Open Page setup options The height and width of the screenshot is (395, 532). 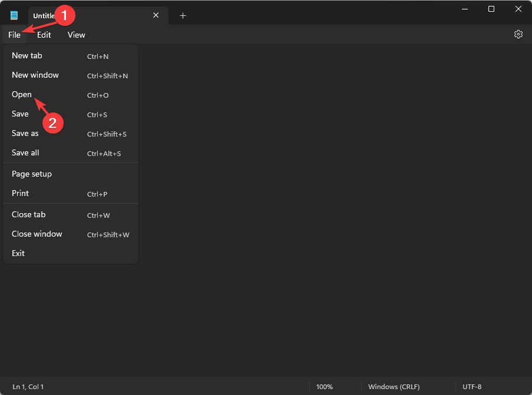[31, 174]
